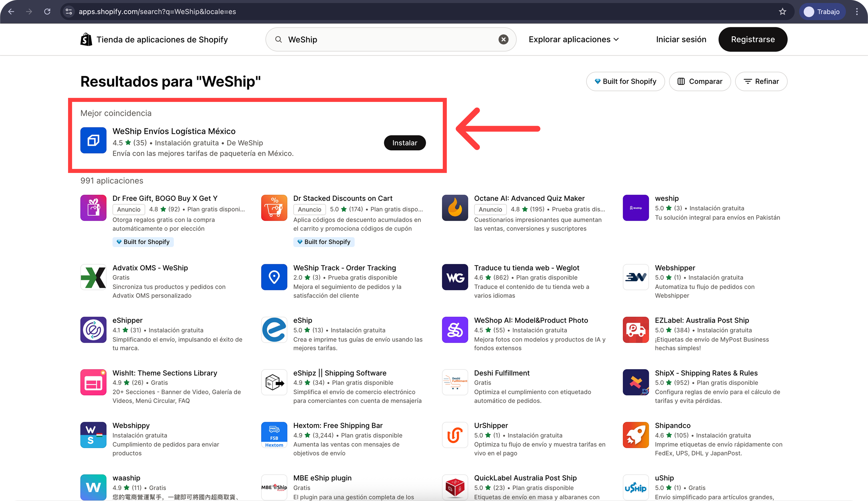Open Shipandco rocket icon
The image size is (868, 501).
pos(636,435)
